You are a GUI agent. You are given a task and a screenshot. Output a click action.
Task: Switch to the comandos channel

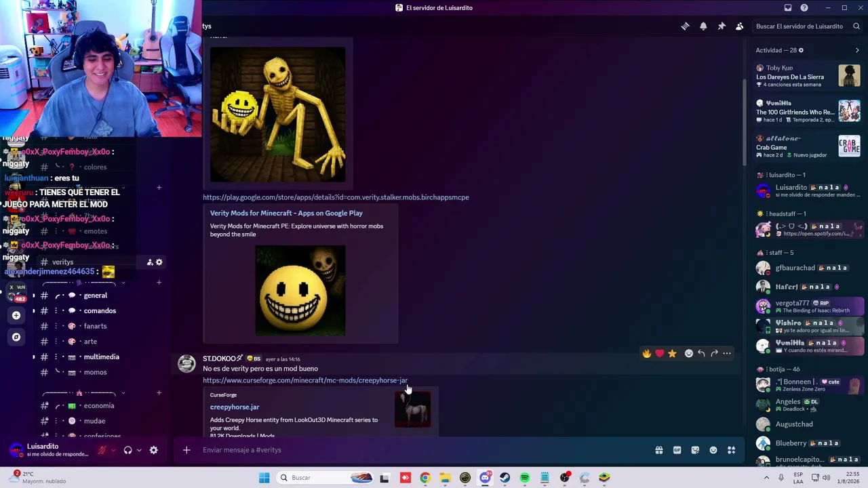pos(100,311)
